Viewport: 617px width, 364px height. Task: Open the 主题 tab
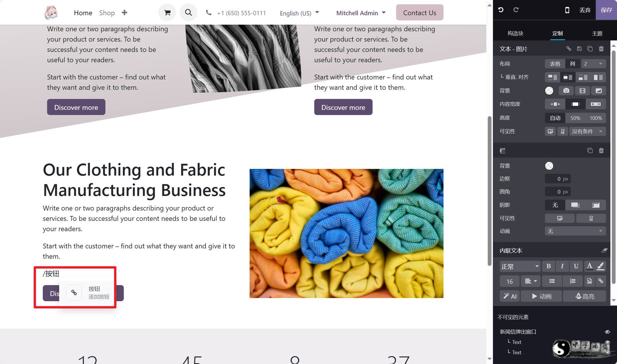click(597, 33)
